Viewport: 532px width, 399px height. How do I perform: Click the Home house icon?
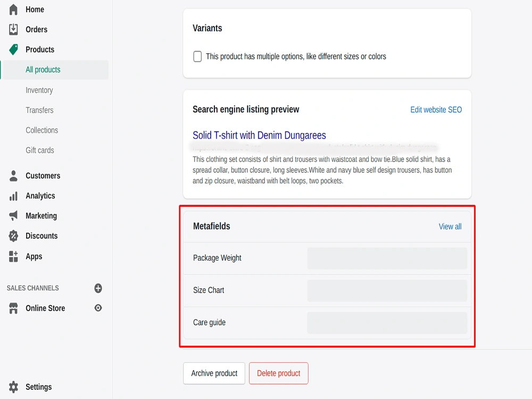point(13,10)
